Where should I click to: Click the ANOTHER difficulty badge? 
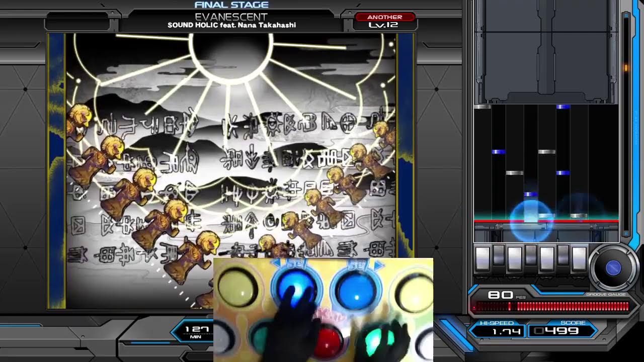click(385, 17)
